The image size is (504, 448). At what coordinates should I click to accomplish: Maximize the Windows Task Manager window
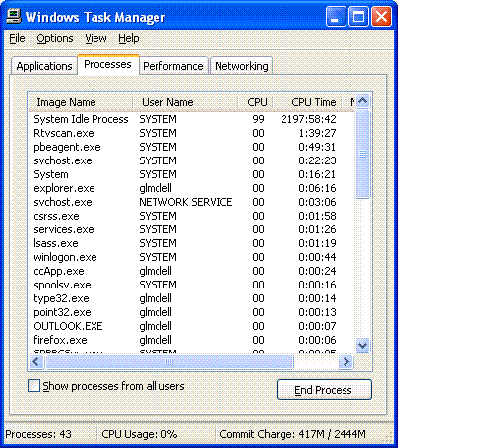coord(358,17)
